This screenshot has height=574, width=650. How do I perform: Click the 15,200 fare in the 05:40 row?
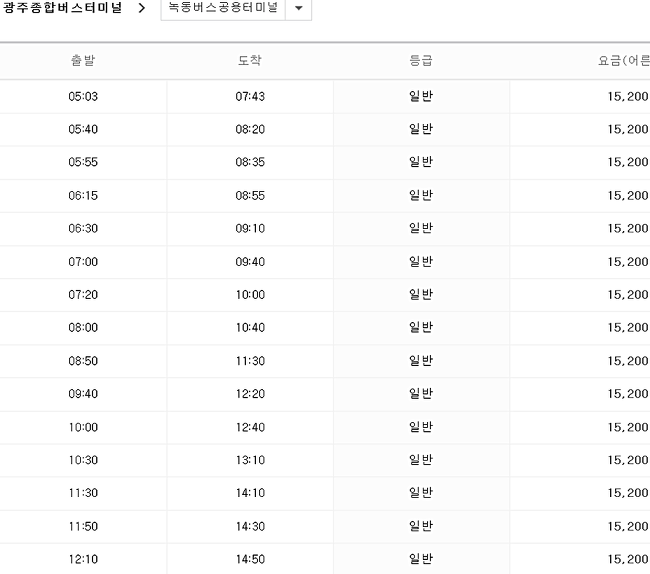point(628,129)
